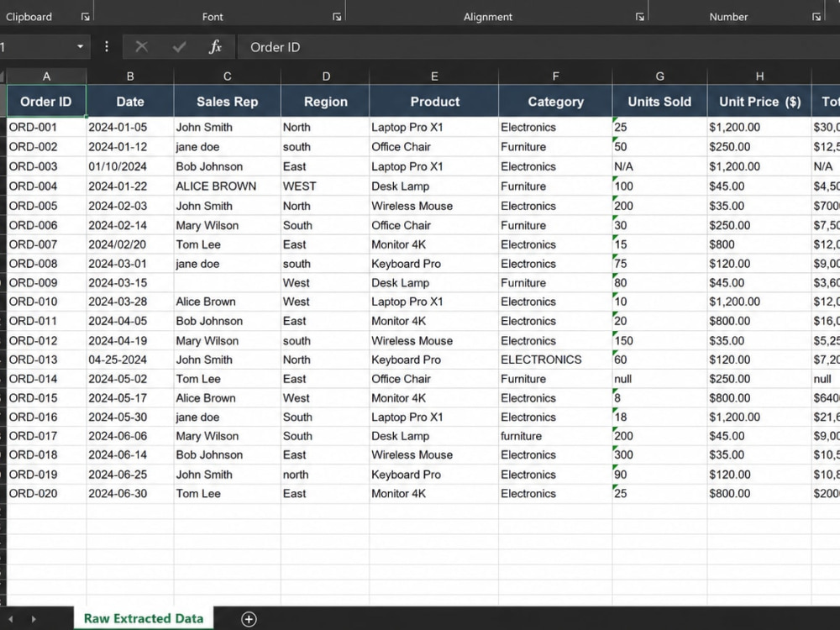Image resolution: width=840 pixels, height=630 pixels.
Task: Select Wireless Mouse product for ORD-005
Action: (x=434, y=207)
